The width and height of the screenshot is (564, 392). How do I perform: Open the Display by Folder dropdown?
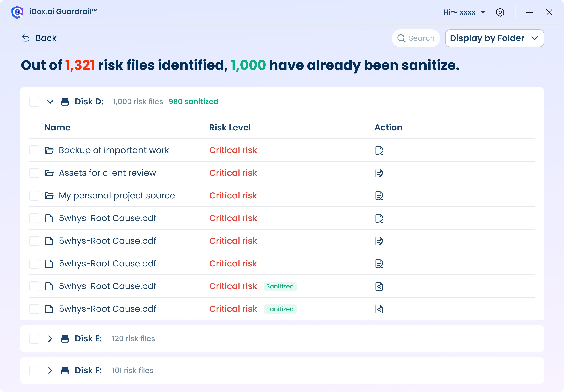pyautogui.click(x=494, y=38)
